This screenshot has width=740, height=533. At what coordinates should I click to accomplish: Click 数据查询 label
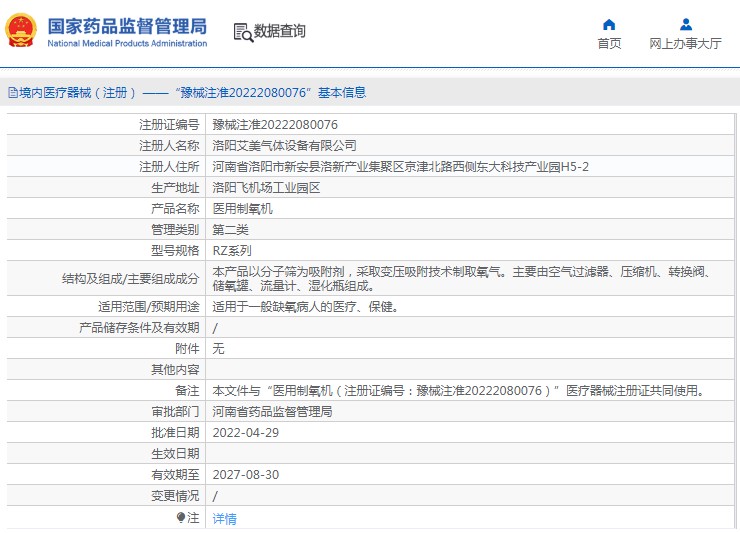[280, 31]
